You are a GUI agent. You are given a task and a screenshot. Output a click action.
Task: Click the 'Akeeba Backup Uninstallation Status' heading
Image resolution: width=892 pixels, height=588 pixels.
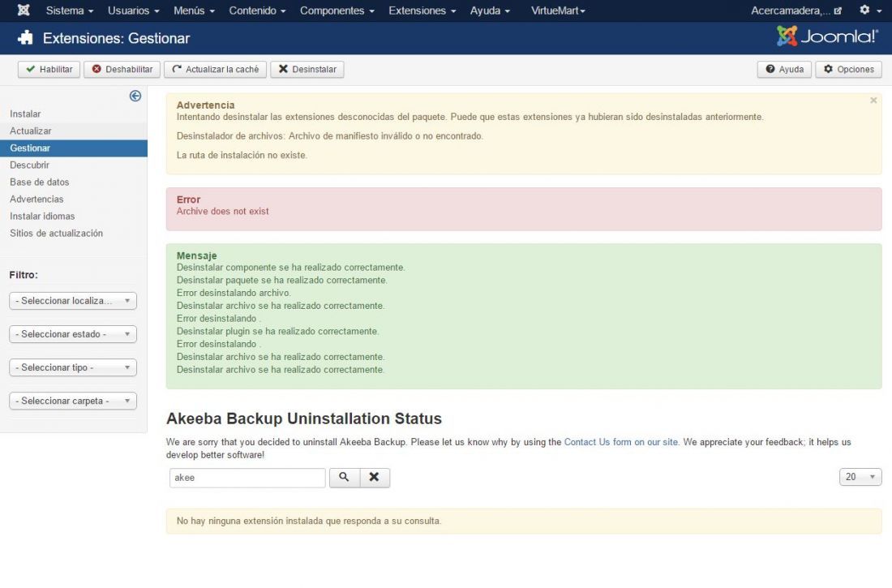(304, 418)
